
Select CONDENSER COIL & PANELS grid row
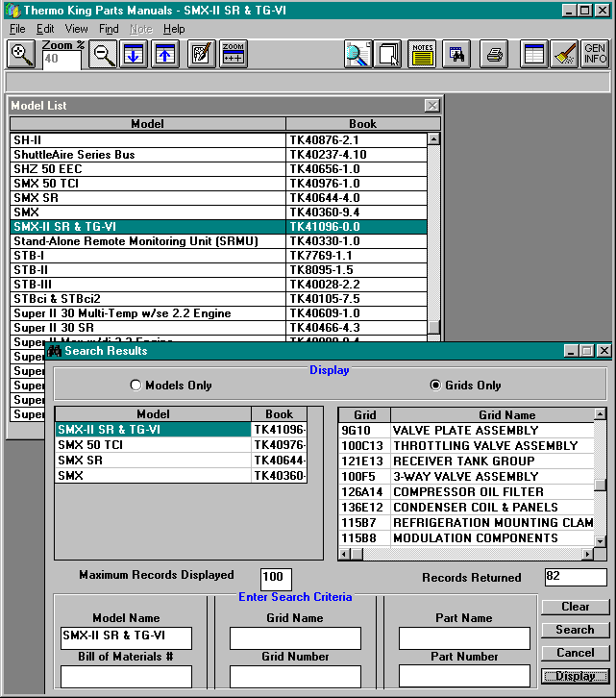click(466, 508)
